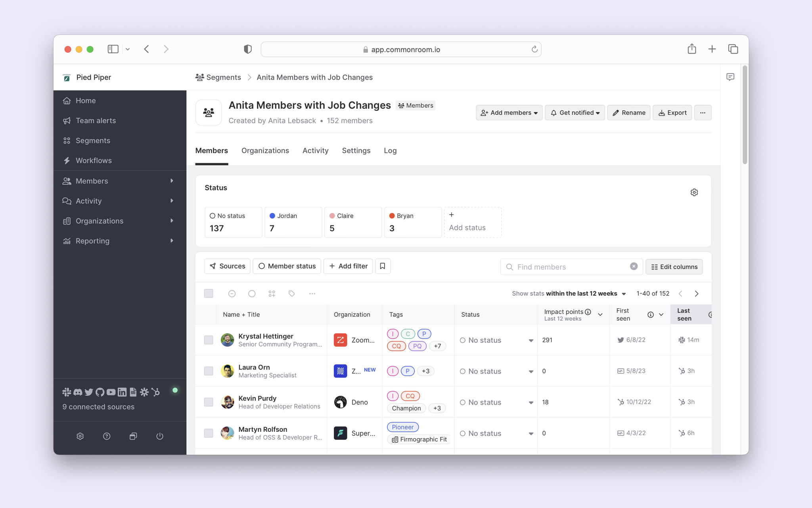Switch to the Activity tab
Viewport: 812px width, 508px height.
(315, 150)
